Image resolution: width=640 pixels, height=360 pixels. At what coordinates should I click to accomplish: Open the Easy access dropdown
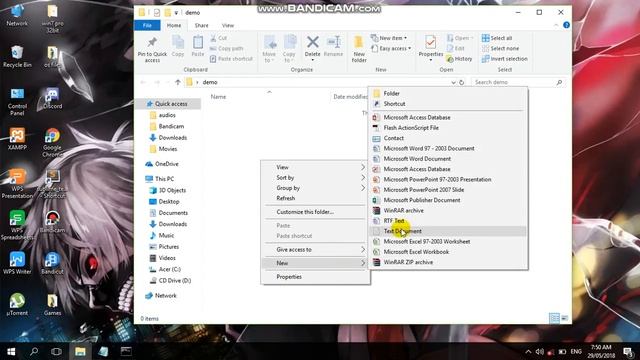point(391,48)
